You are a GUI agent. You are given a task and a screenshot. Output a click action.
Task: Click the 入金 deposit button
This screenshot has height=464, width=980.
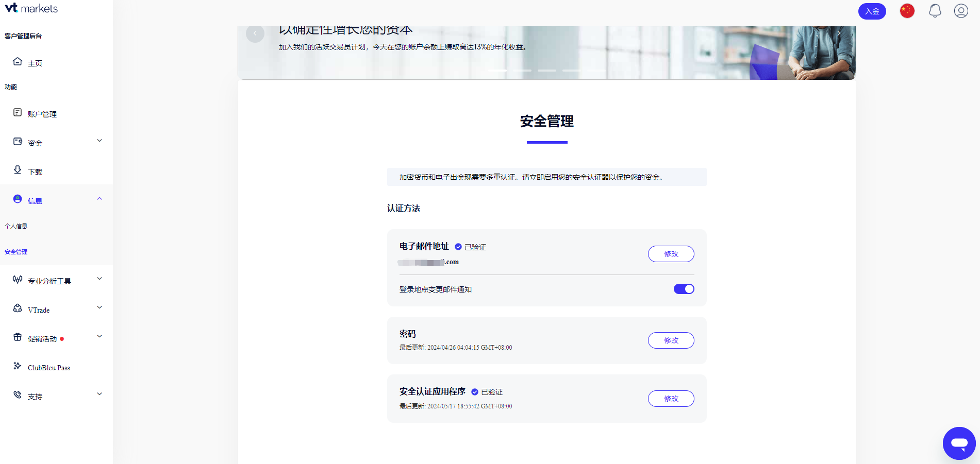(x=872, y=11)
